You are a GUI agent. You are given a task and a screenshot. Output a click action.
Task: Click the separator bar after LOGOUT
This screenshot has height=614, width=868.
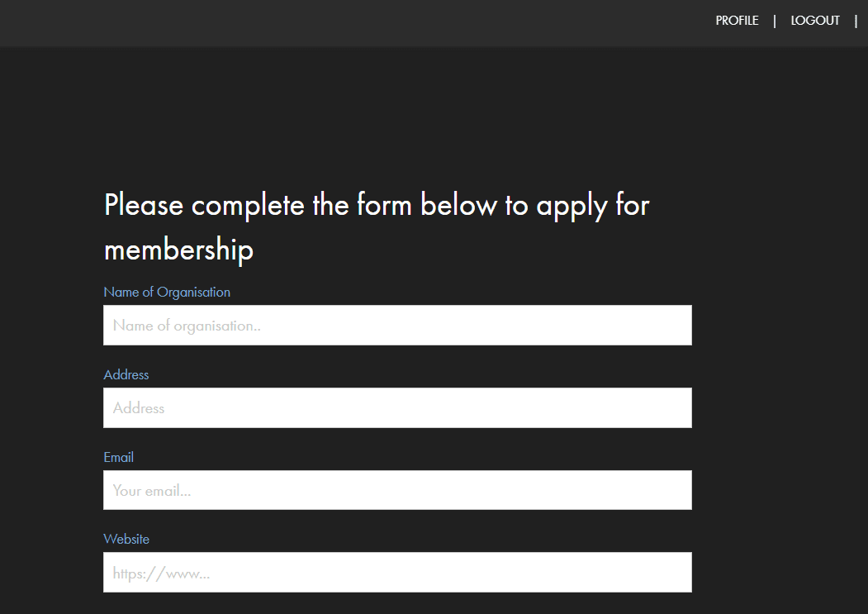click(x=856, y=21)
